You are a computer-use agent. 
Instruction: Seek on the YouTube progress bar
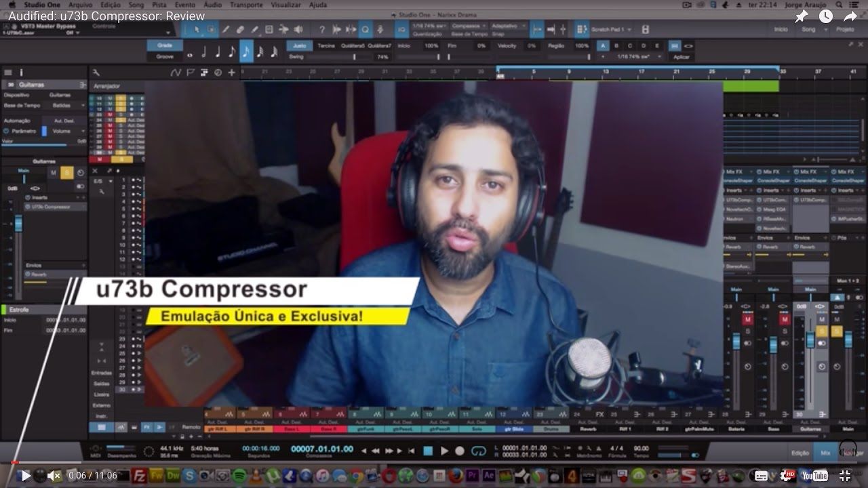click(434, 462)
